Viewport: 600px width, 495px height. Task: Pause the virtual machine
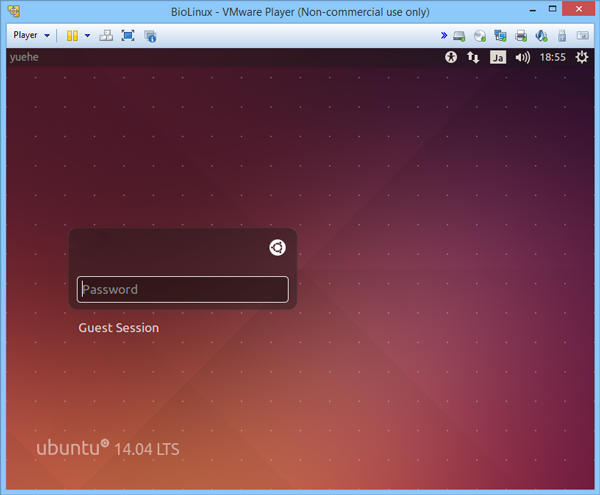[x=72, y=36]
